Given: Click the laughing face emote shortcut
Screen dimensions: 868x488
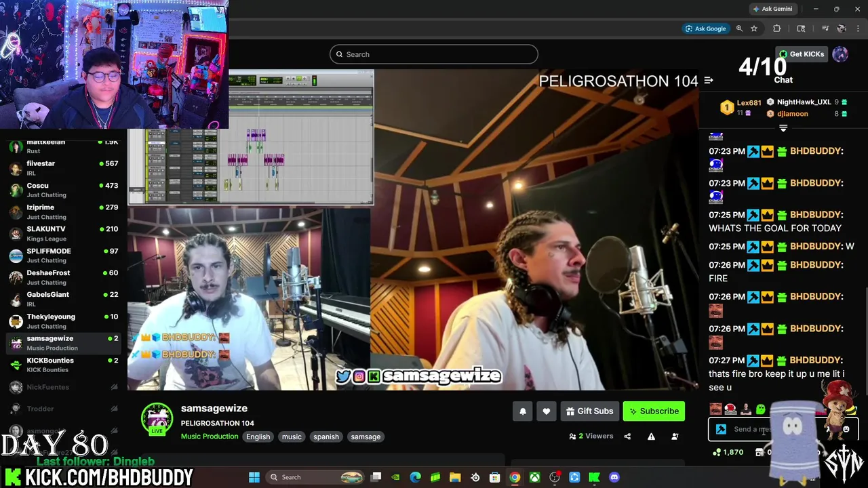Looking at the screenshot, I should [715, 409].
